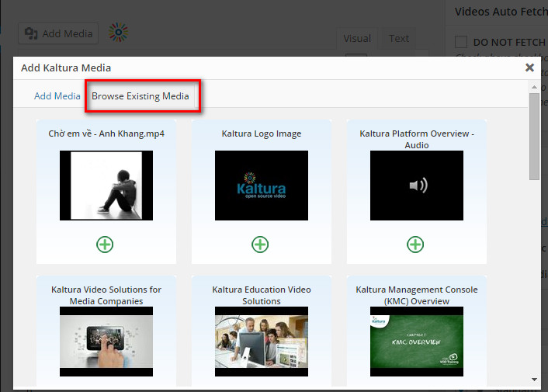Pick the Kaltura Education Video Solutions thumbnail
548x392 pixels.
261,342
